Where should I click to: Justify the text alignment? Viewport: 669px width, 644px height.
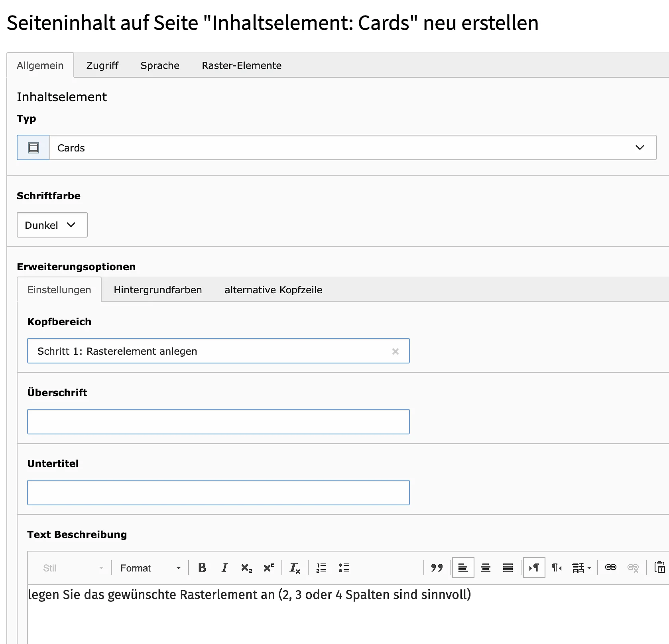point(508,567)
